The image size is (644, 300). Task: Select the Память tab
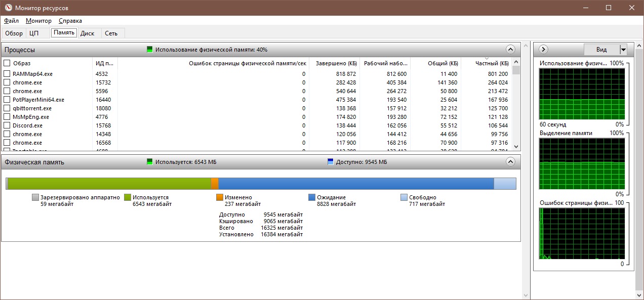pos(64,33)
